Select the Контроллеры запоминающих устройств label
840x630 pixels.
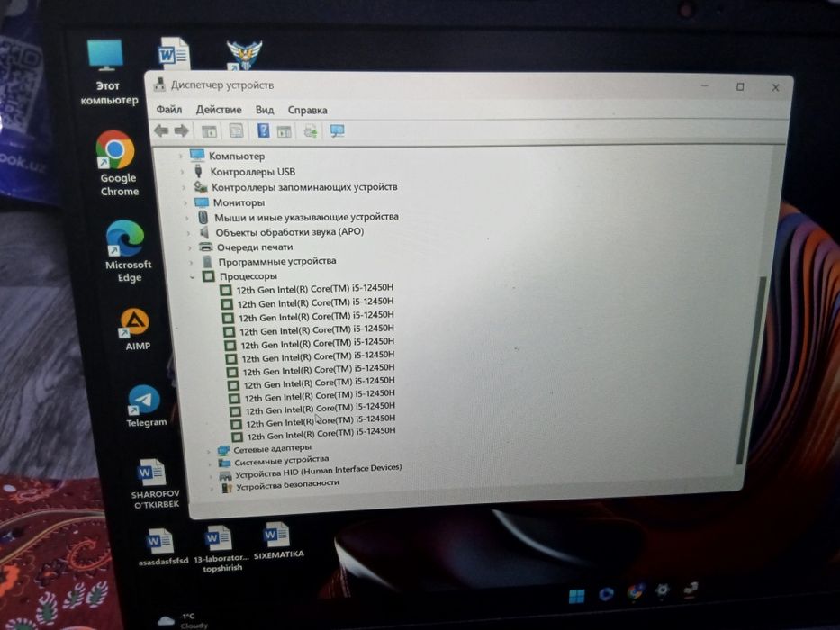[x=304, y=187]
